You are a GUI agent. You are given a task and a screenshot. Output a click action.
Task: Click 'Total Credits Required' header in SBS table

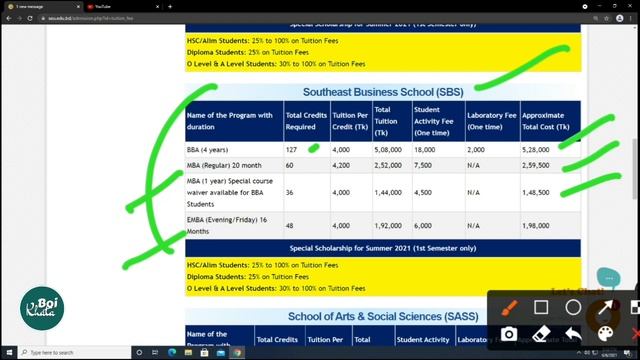(306, 121)
